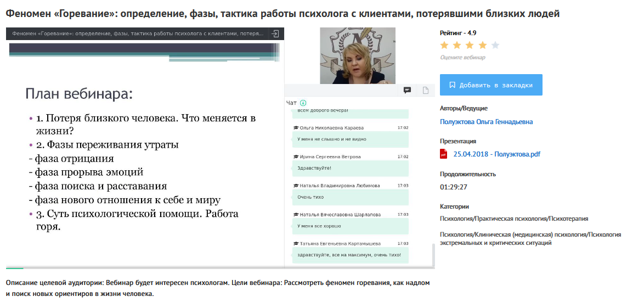
Task: Download 25.04.2018 - Полуэктова.pdf presentation
Action: [496, 154]
